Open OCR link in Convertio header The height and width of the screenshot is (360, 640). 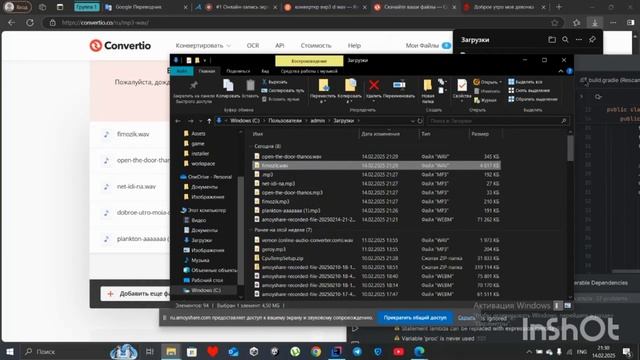(253, 45)
